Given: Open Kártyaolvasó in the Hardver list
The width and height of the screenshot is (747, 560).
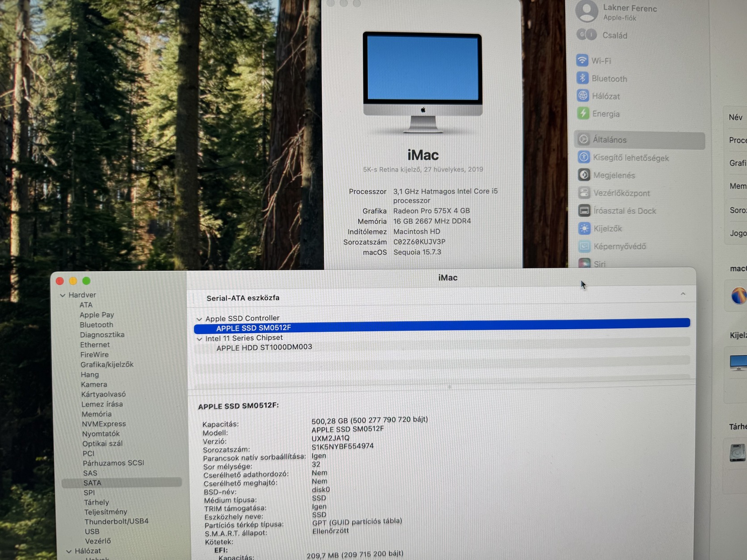Looking at the screenshot, I should tap(103, 394).
